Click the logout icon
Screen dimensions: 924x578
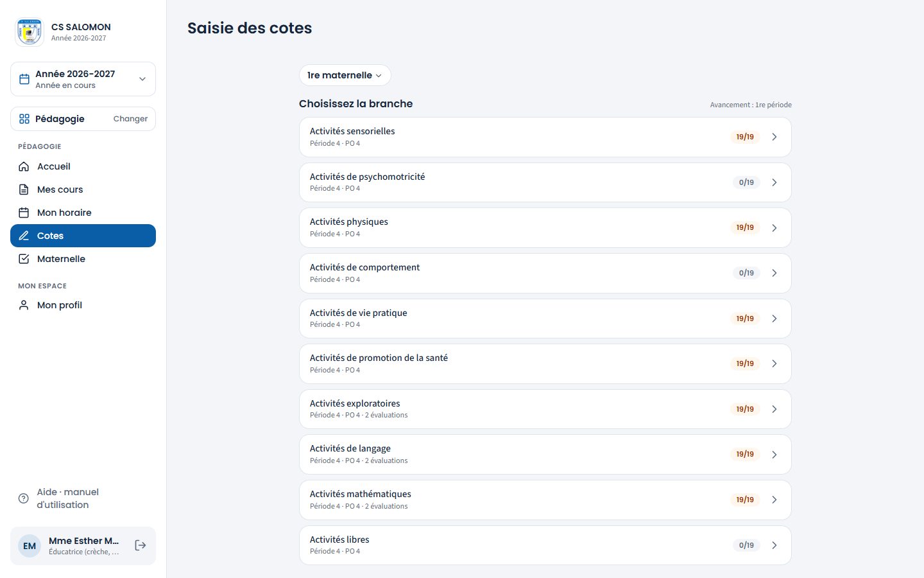(141, 545)
